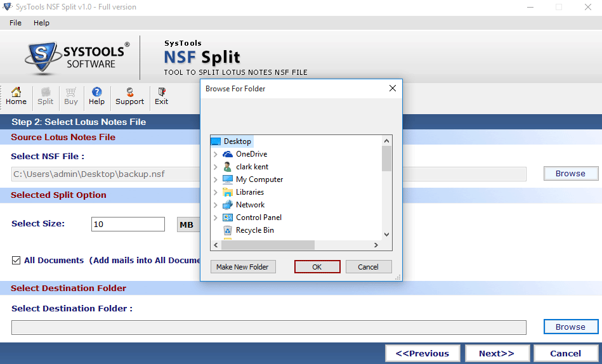Proceed with the Next>> button

497,353
